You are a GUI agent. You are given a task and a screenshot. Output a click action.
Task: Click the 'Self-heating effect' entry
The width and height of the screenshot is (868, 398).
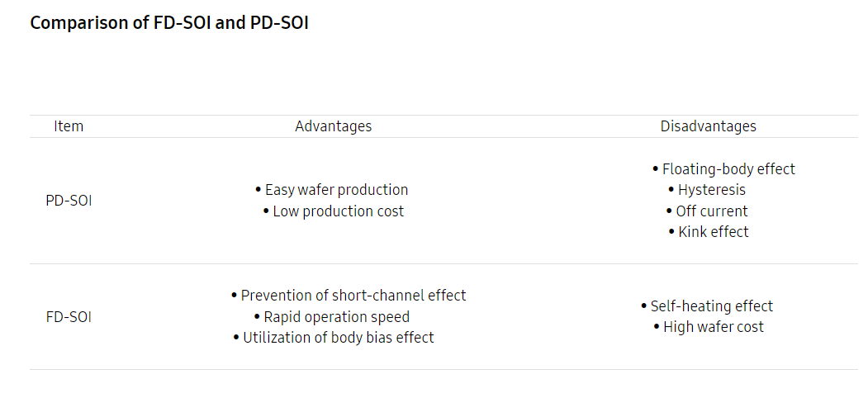712,306
